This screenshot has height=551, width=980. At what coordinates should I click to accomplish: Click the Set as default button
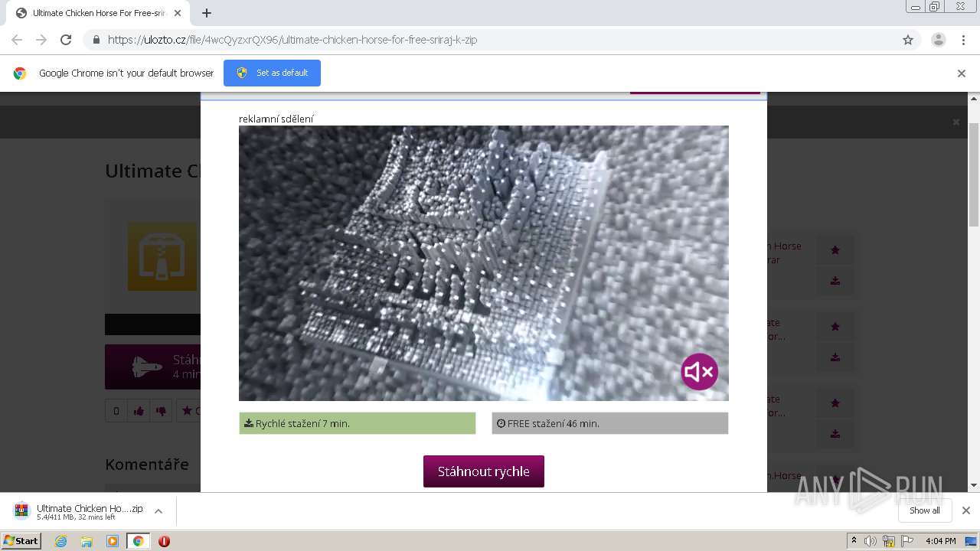pos(272,73)
